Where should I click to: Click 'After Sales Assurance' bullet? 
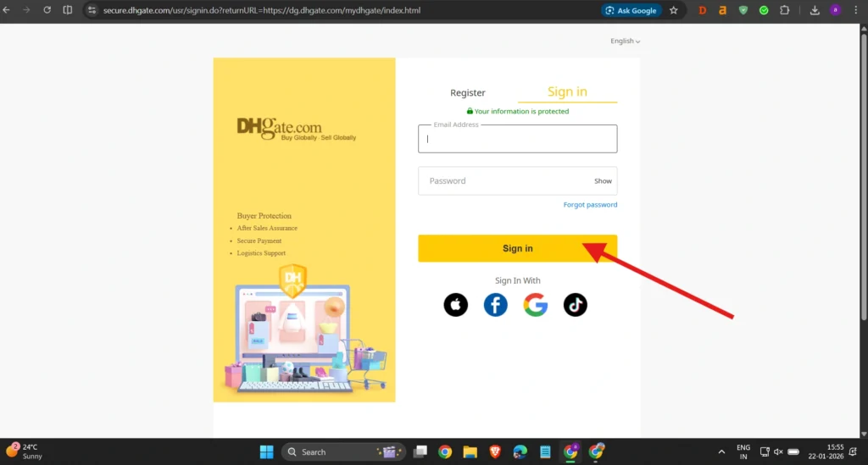(267, 228)
